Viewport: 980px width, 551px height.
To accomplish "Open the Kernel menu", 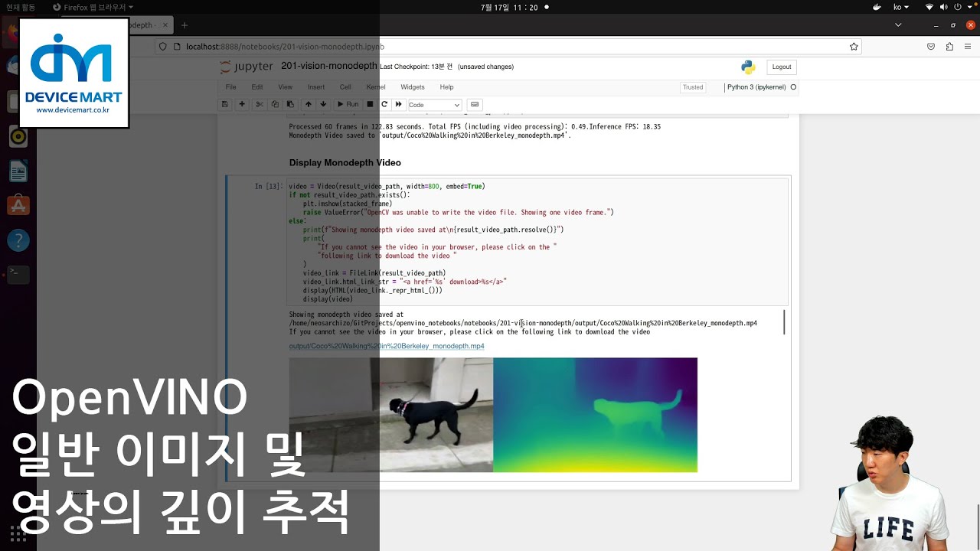I will click(x=376, y=87).
